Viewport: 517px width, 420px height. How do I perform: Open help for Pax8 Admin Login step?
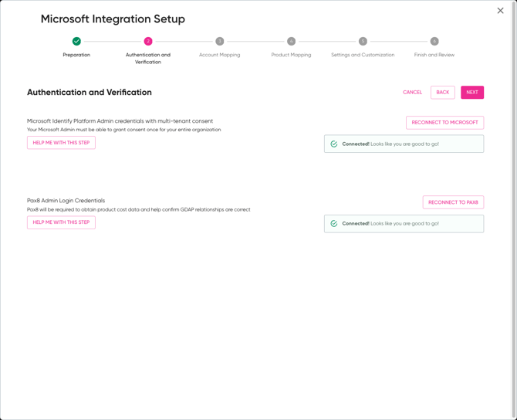pyautogui.click(x=61, y=222)
